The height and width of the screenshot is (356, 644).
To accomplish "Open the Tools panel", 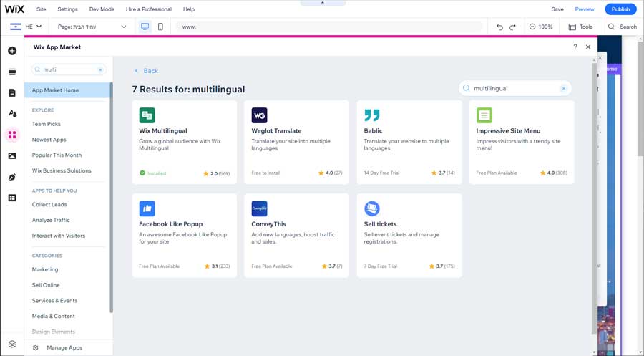I will point(581,27).
